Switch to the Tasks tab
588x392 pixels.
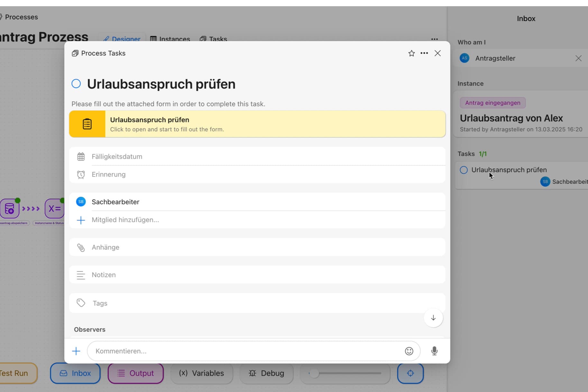213,39
